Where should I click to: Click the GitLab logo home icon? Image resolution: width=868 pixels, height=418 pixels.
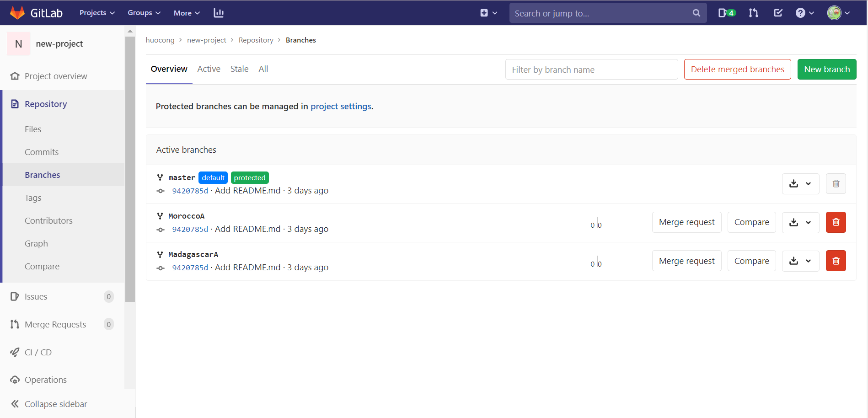17,13
